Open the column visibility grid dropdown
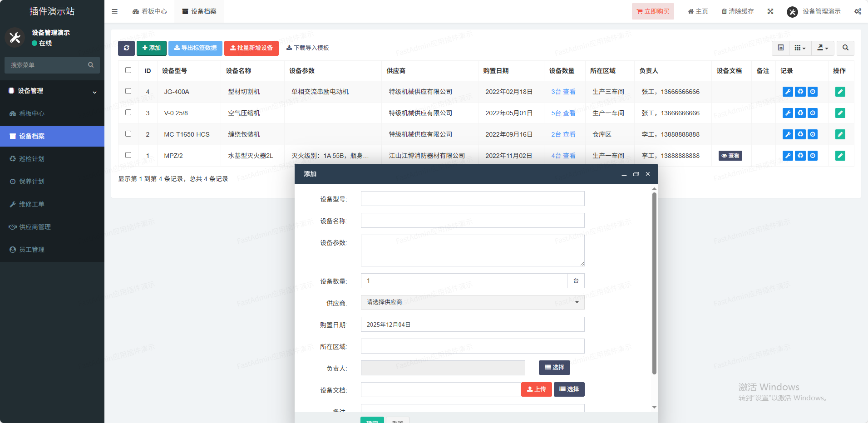Viewport: 868px width, 423px height. point(800,48)
